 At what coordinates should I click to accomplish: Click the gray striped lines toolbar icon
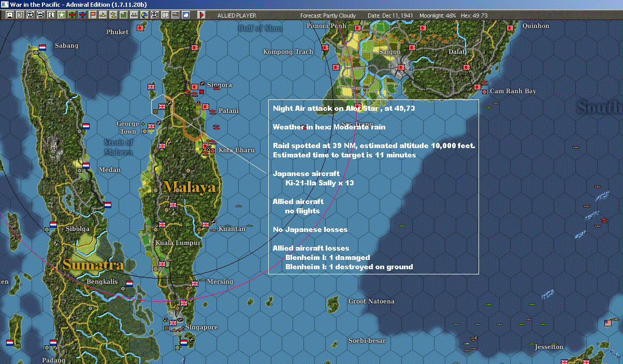pos(176,15)
